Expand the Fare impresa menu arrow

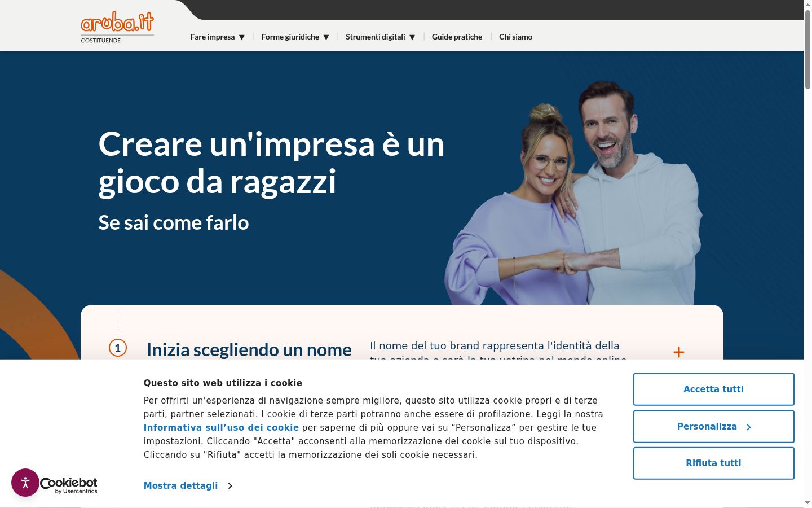point(242,37)
